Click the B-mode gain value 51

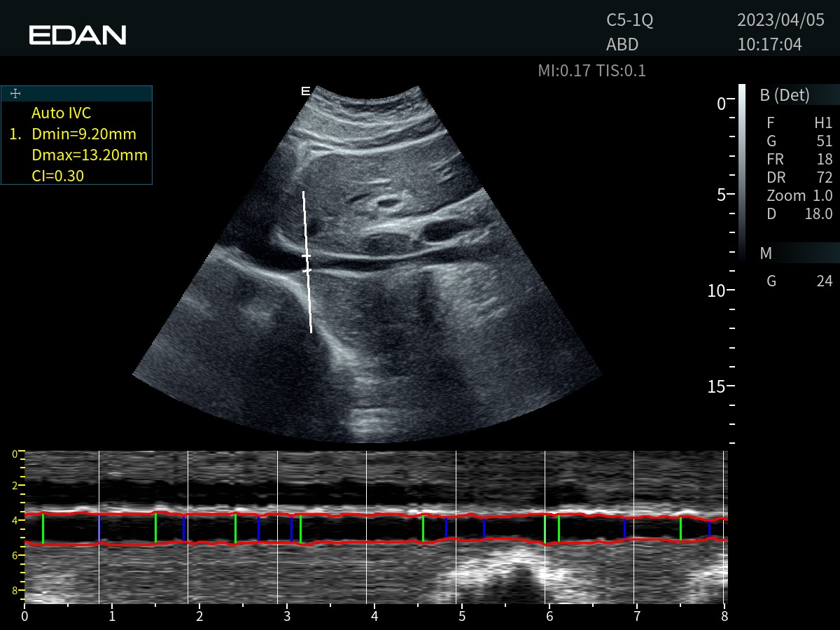pyautogui.click(x=824, y=141)
